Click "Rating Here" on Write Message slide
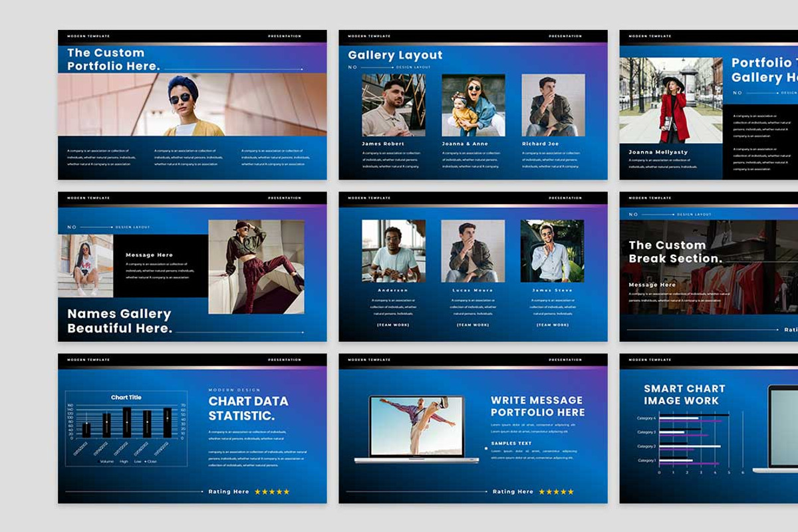Image resolution: width=798 pixels, height=532 pixels. tap(513, 492)
